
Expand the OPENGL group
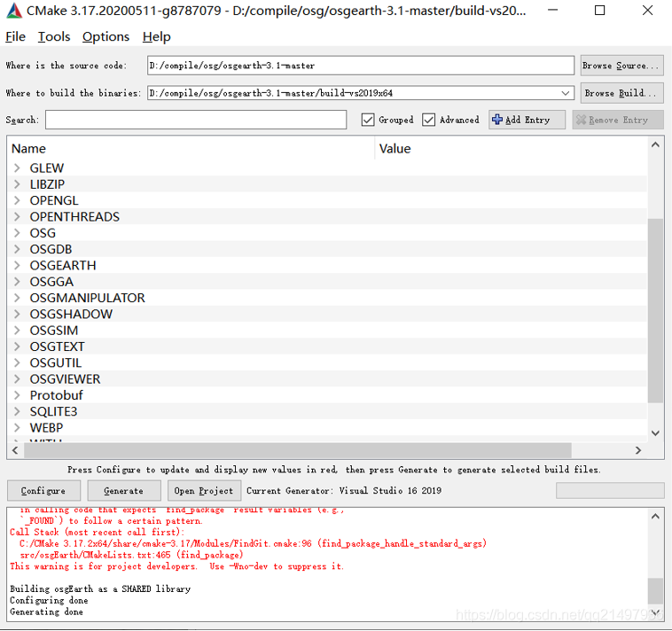[17, 200]
